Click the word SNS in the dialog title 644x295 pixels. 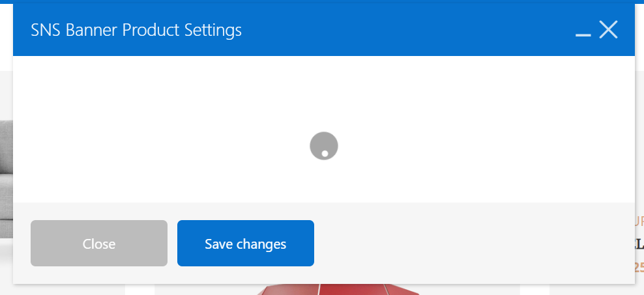(x=46, y=30)
